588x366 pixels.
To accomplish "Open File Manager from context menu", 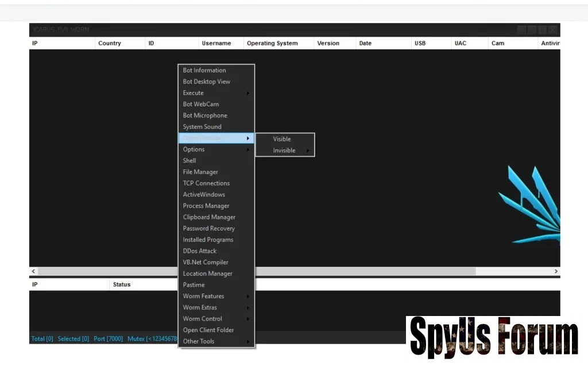I will point(200,172).
